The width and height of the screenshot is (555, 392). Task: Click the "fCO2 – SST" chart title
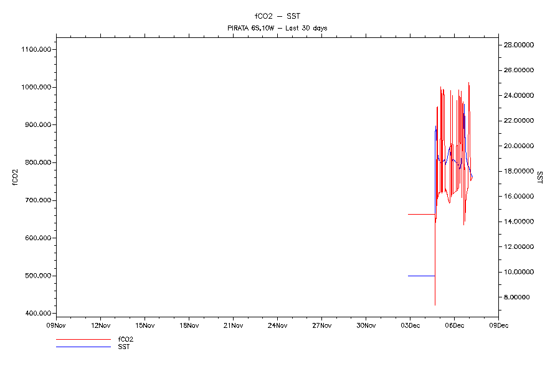(277, 16)
